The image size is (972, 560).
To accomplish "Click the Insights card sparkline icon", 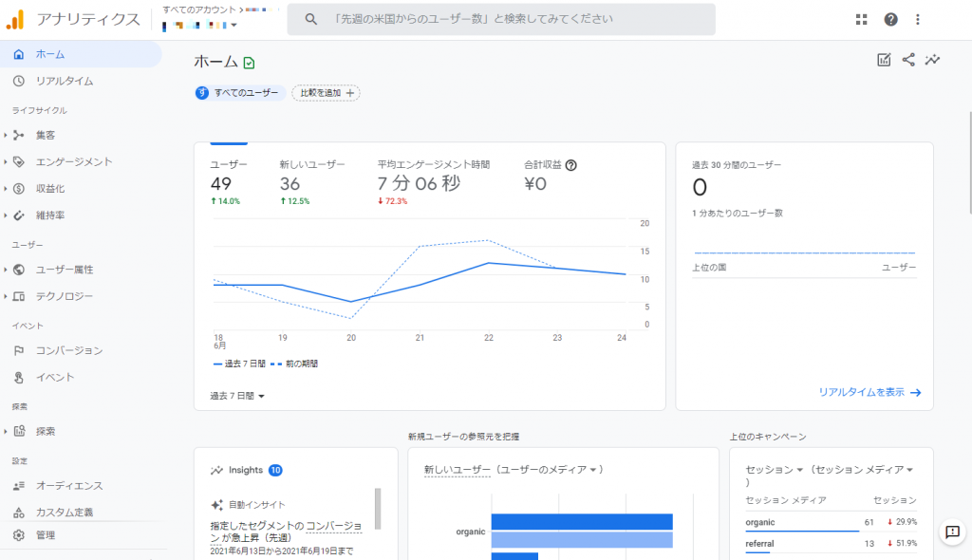I will (216, 470).
